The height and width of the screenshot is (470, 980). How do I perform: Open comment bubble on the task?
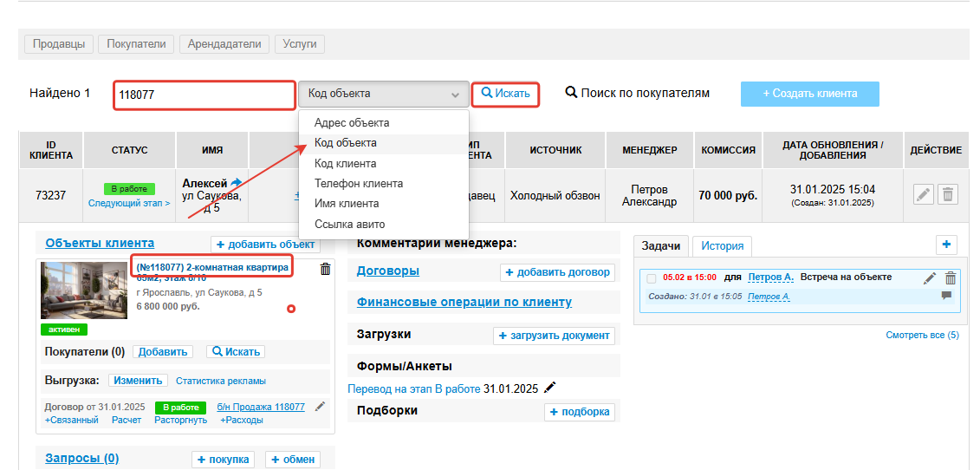click(x=946, y=296)
